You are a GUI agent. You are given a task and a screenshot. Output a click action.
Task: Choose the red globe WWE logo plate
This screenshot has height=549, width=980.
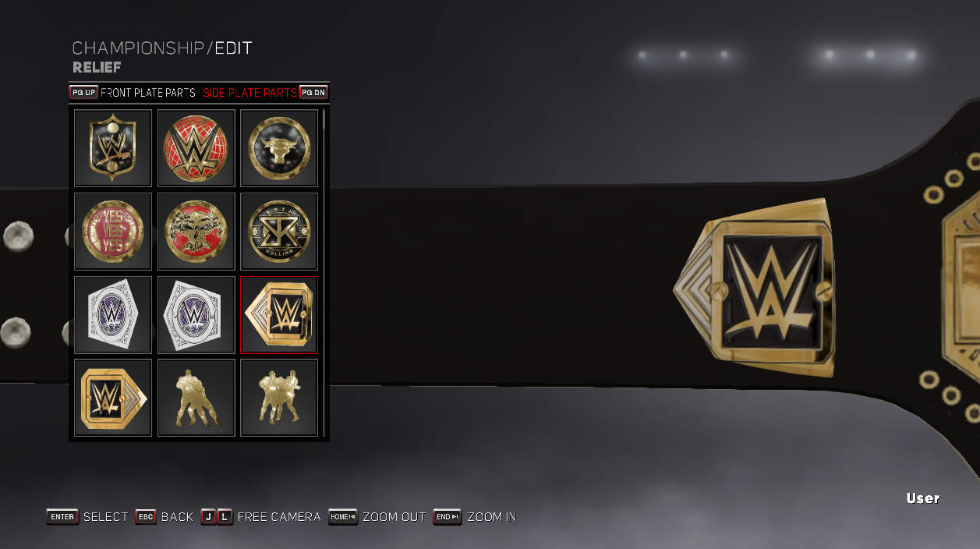[196, 148]
